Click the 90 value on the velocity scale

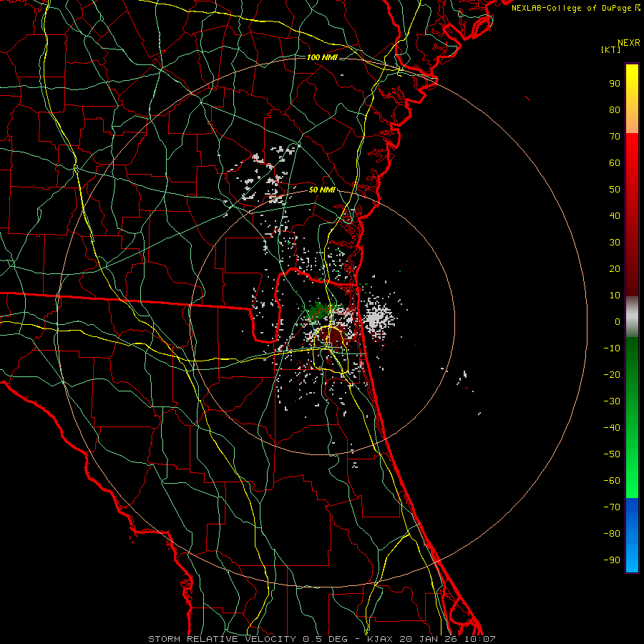point(615,84)
